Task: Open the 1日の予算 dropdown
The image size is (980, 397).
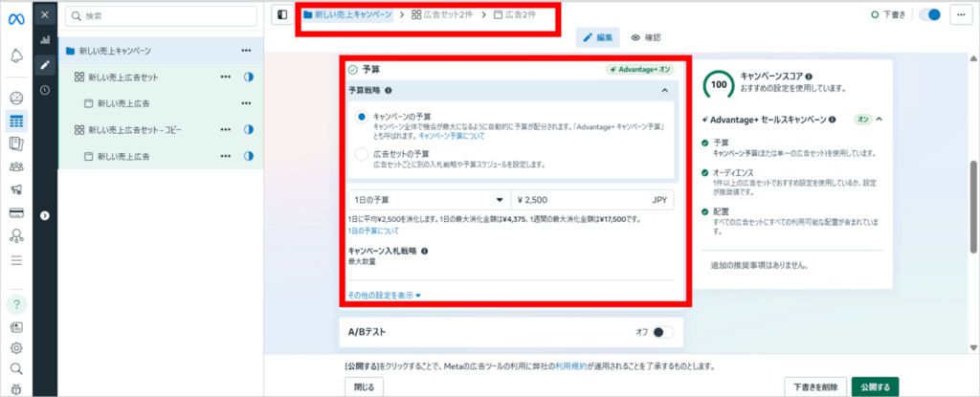Action: [429, 200]
